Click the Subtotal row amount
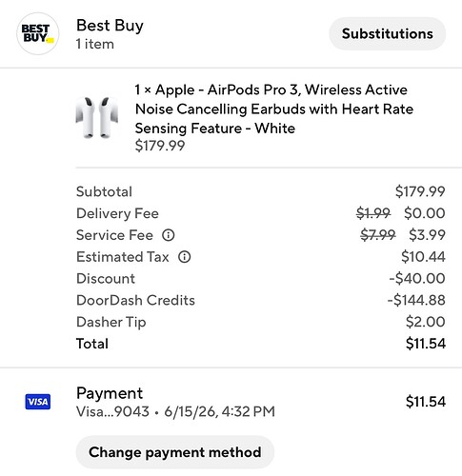 [x=420, y=191]
